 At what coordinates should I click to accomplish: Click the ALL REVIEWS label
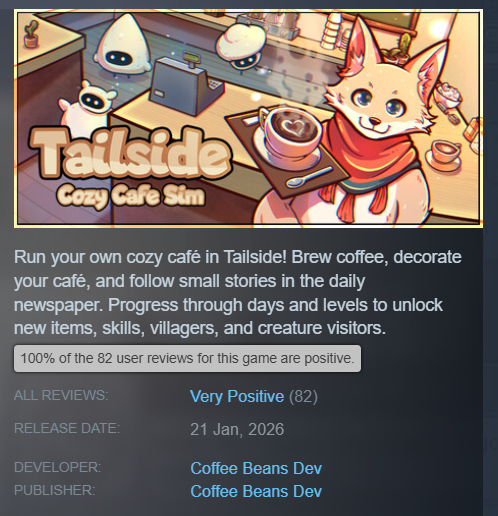point(61,395)
